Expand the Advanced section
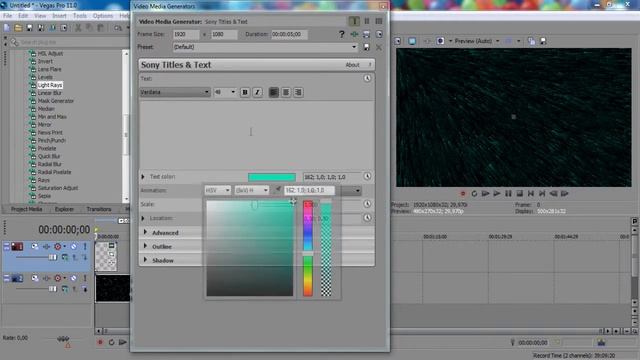 pyautogui.click(x=145, y=232)
